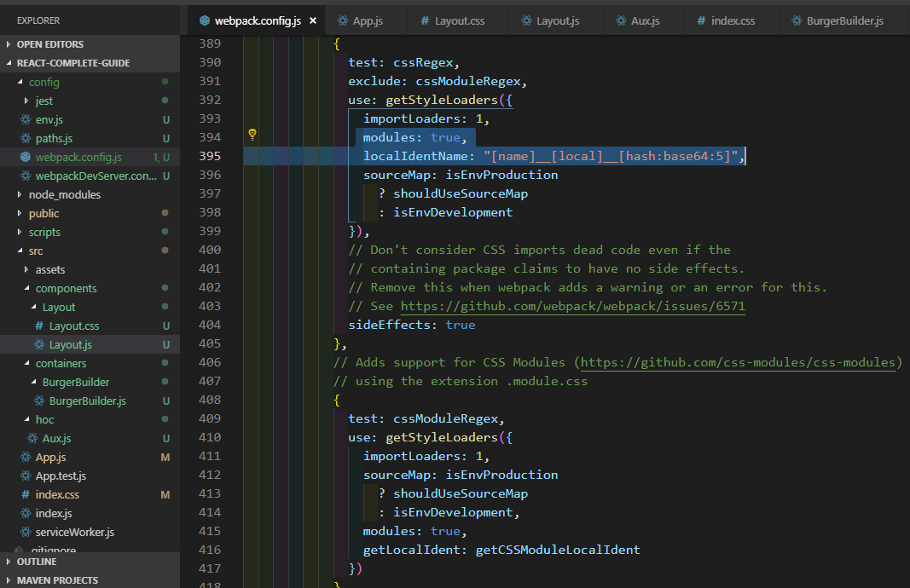Switch to the BurgerBuilder.js tab
Image resolution: width=910 pixels, height=588 pixels.
843,20
